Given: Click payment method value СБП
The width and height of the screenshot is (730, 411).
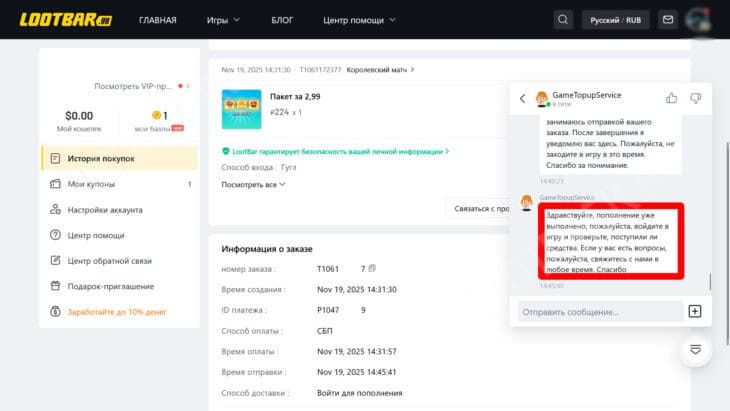Looking at the screenshot, I should (x=324, y=331).
